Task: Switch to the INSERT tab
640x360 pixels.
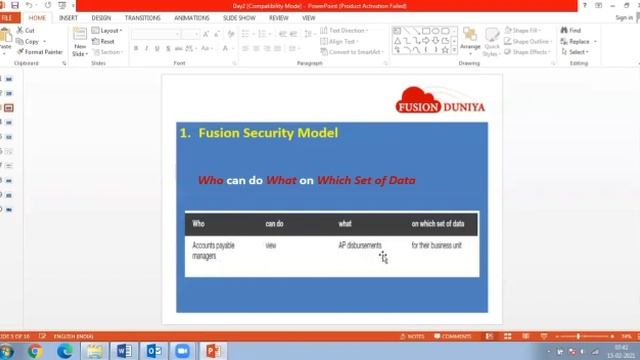Action: [x=68, y=18]
